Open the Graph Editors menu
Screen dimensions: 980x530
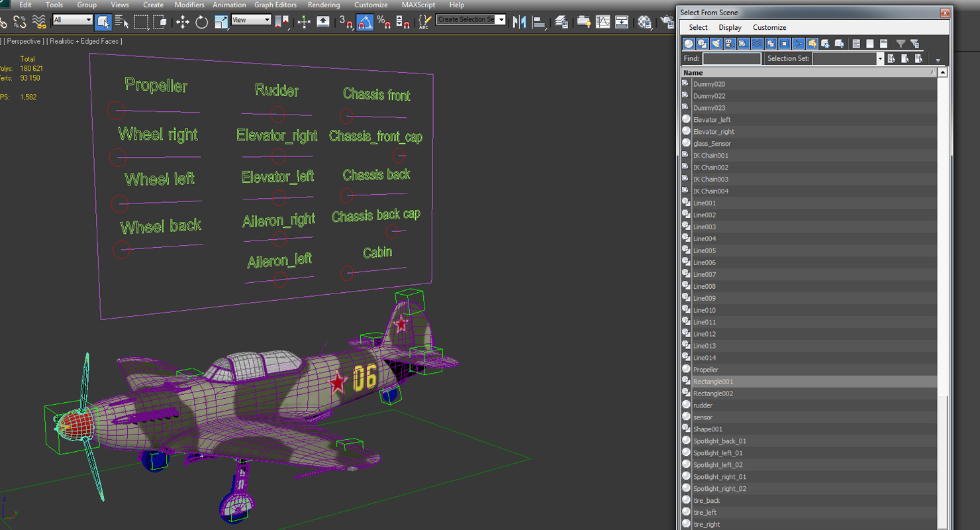coord(275,5)
